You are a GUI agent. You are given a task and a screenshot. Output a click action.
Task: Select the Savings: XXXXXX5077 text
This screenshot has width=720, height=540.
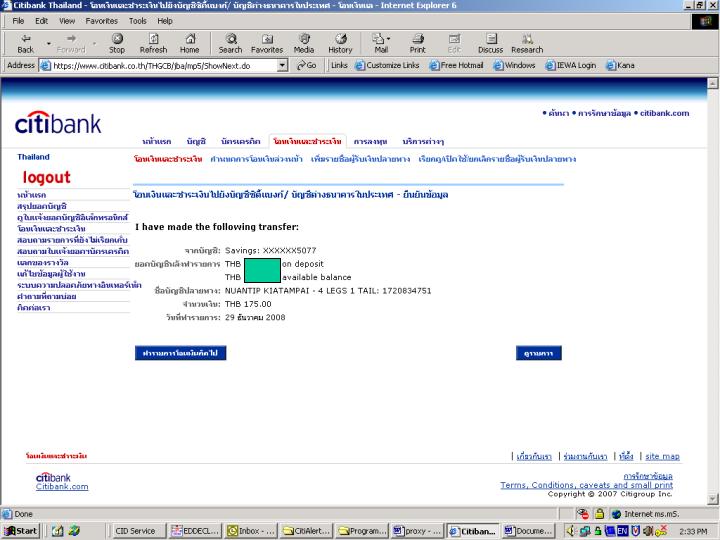pos(270,251)
